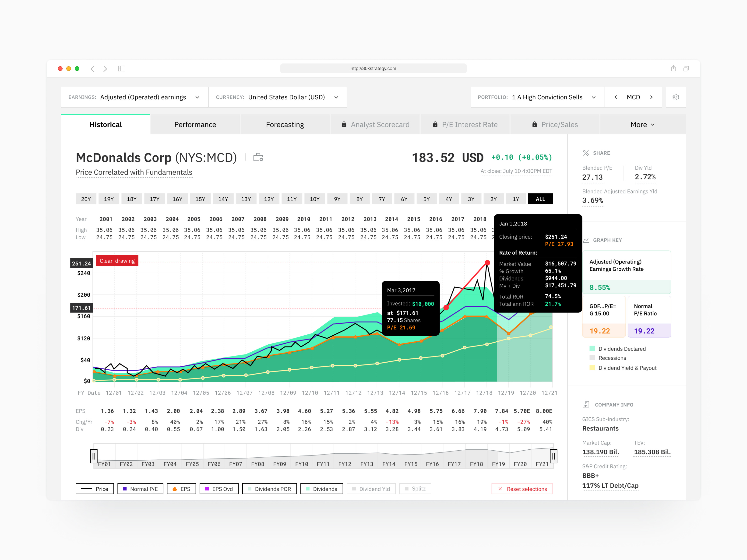Expand the More tab dropdown
The width and height of the screenshot is (747, 560).
click(642, 124)
